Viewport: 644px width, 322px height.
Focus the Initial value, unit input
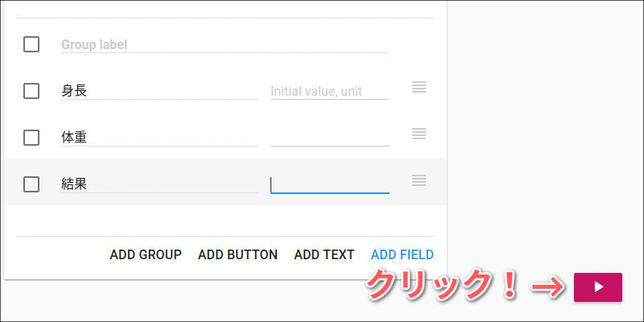pyautogui.click(x=330, y=91)
